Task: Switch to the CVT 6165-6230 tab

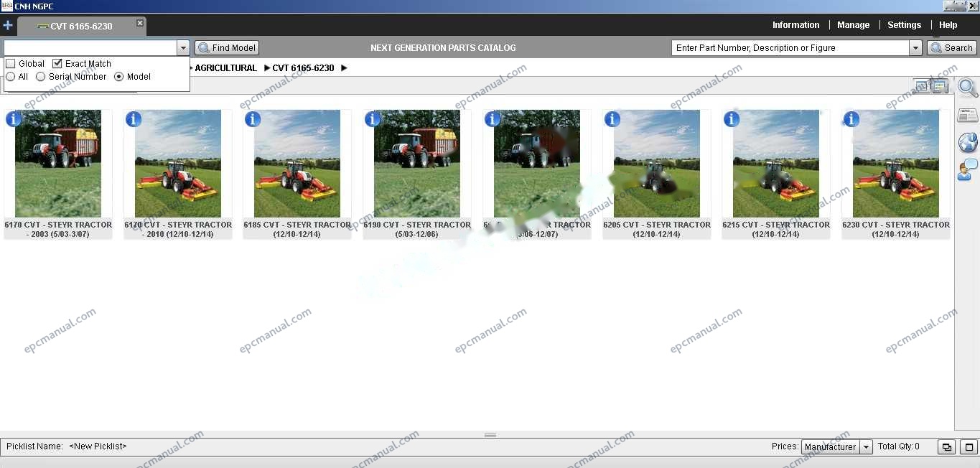Action: [81, 27]
